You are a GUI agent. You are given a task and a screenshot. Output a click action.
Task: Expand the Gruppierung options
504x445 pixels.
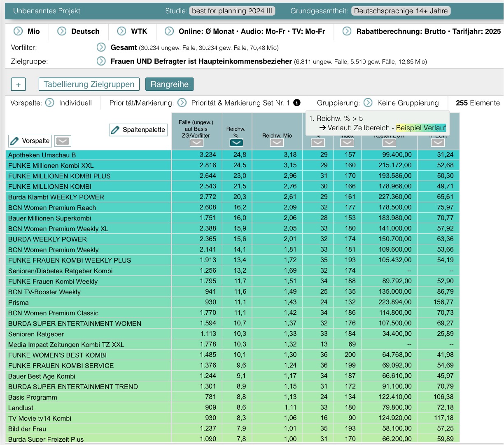tap(368, 103)
